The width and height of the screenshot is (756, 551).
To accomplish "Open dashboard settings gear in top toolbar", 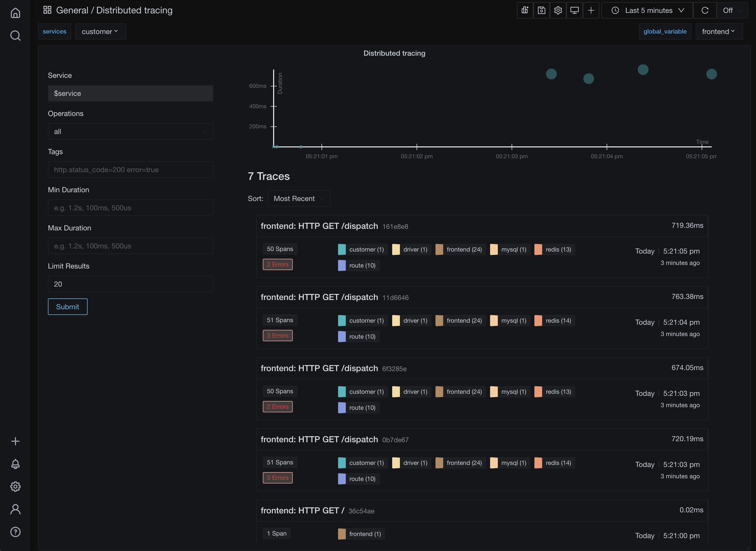I will point(558,10).
